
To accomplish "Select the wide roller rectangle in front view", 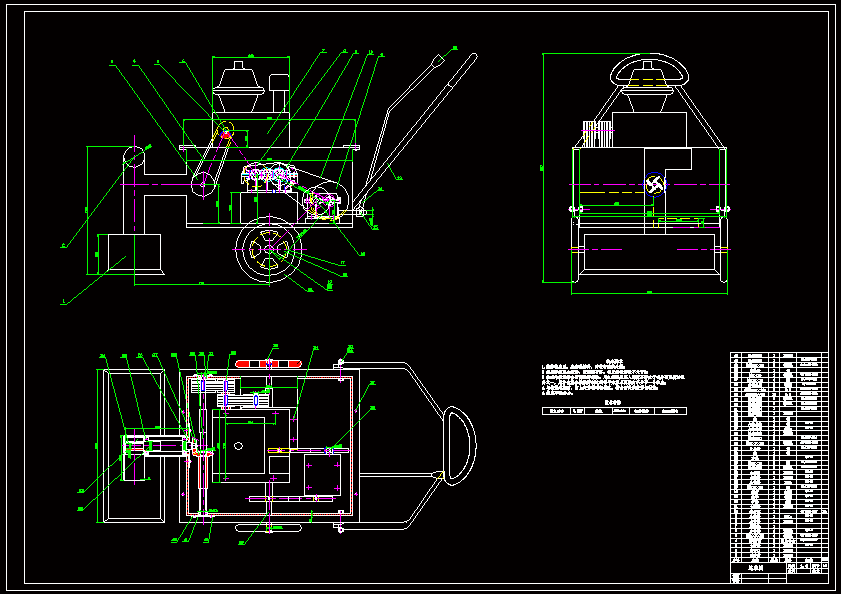I will pyautogui.click(x=649, y=252).
